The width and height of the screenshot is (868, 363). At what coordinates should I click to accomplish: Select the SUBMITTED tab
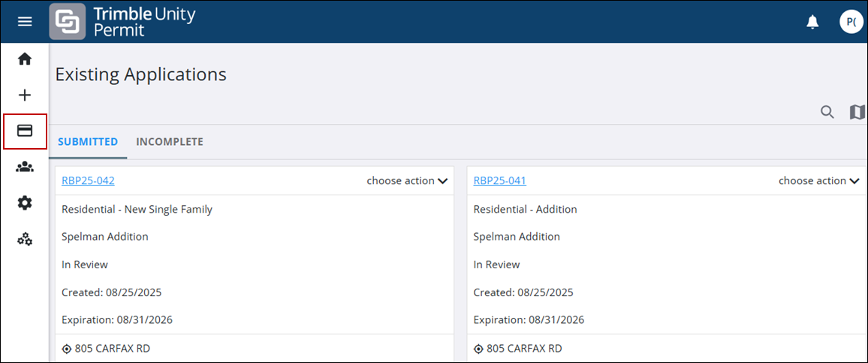pyautogui.click(x=88, y=141)
